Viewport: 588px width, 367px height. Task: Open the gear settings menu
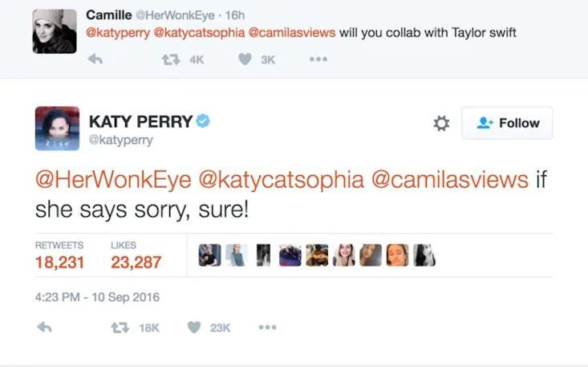[x=440, y=123]
